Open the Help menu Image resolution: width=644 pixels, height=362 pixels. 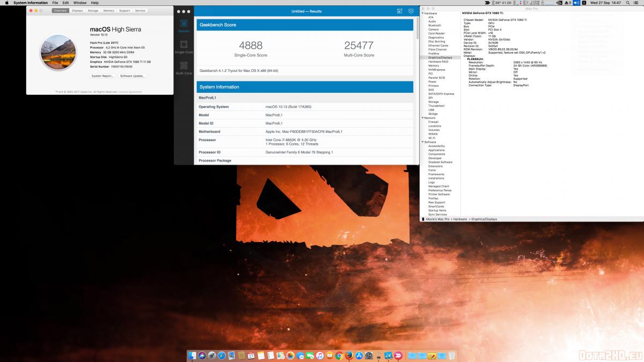95,3
